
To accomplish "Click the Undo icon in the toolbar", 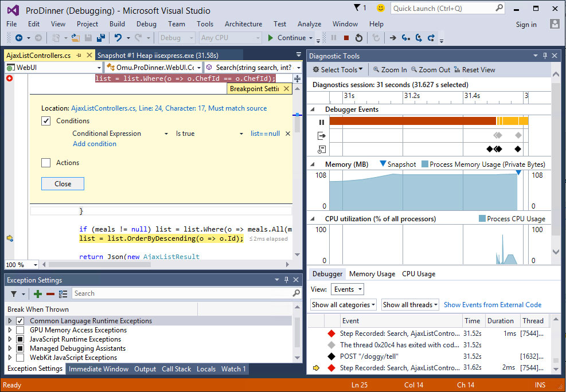I will (x=119, y=38).
